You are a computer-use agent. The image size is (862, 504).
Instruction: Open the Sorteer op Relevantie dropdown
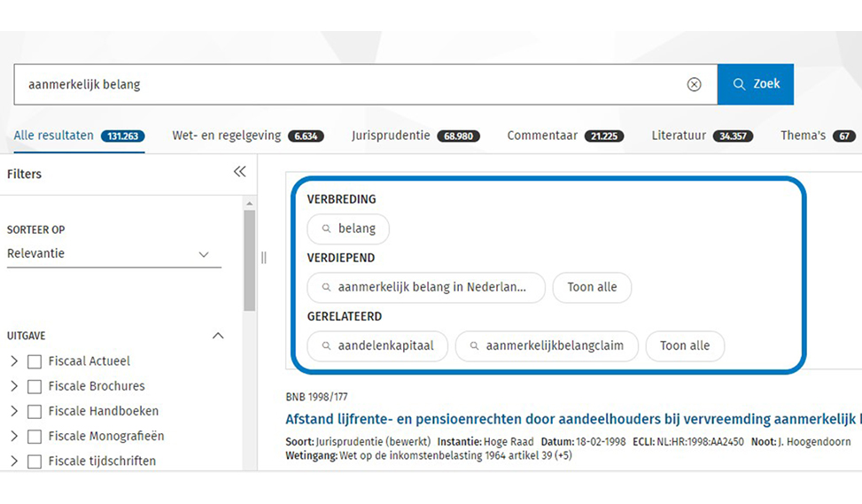[113, 254]
